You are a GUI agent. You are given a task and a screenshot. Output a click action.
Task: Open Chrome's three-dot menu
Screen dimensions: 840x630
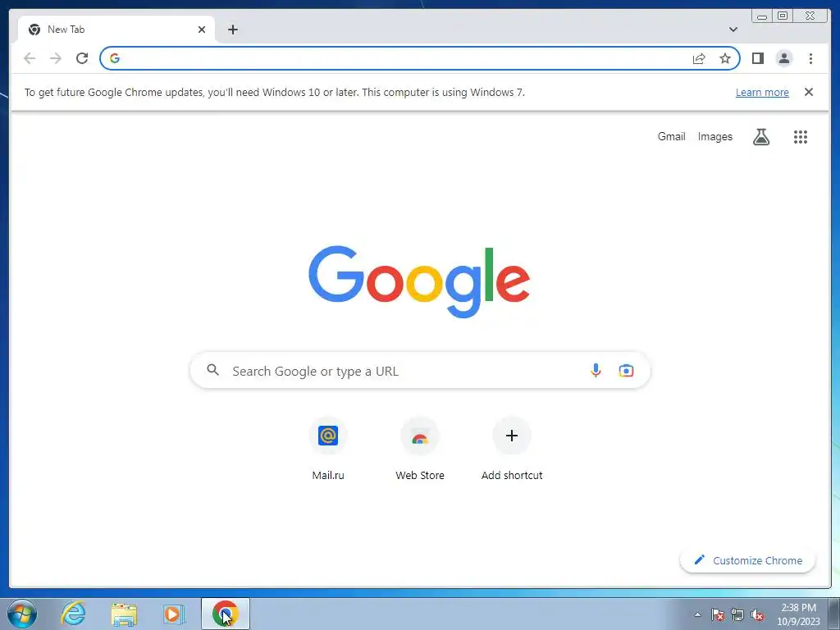[x=810, y=58]
